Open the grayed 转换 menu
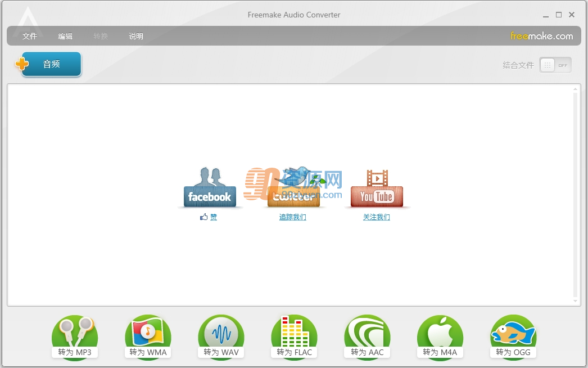588x368 pixels. pyautogui.click(x=101, y=36)
